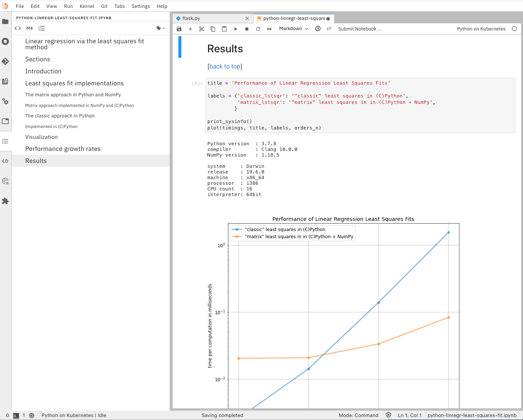Open the Git menu
The height and width of the screenshot is (420, 523).
pyautogui.click(x=104, y=6)
